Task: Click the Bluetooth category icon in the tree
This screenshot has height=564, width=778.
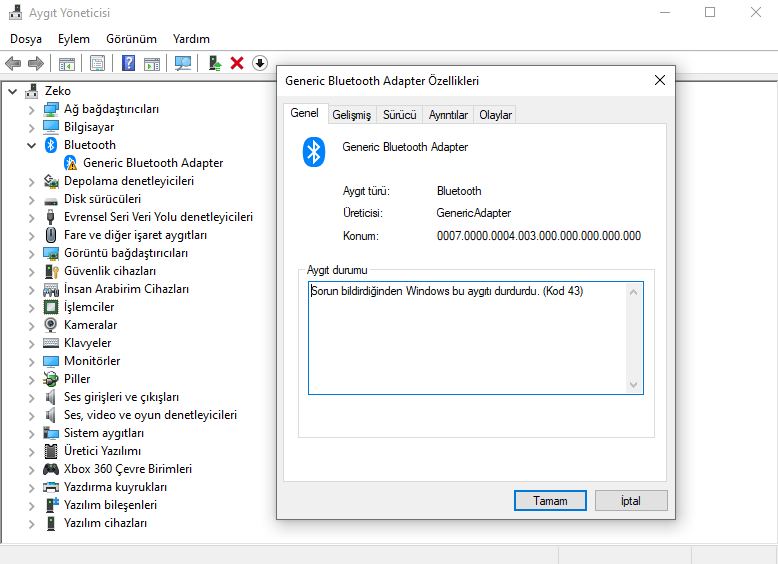Action: tap(51, 145)
